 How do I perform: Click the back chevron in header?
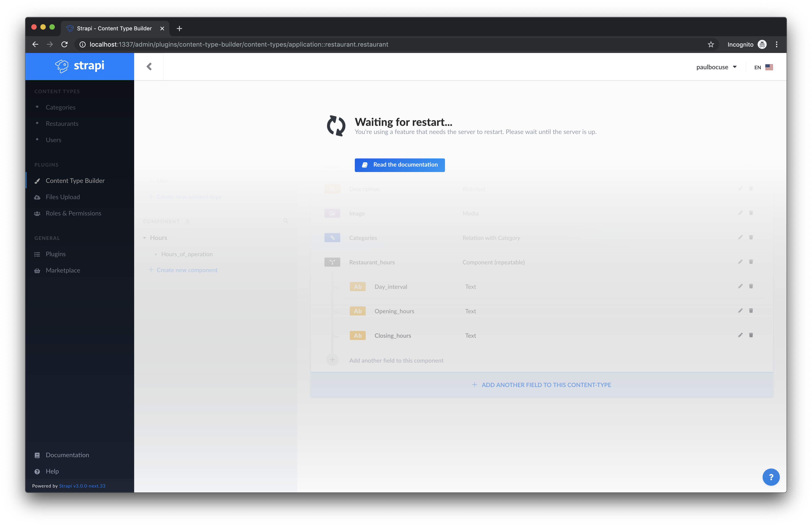click(149, 67)
